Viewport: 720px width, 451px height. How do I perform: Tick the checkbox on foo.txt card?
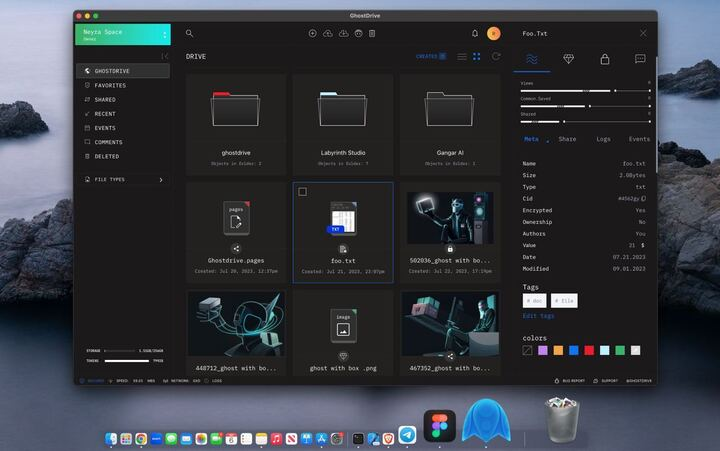pyautogui.click(x=303, y=191)
